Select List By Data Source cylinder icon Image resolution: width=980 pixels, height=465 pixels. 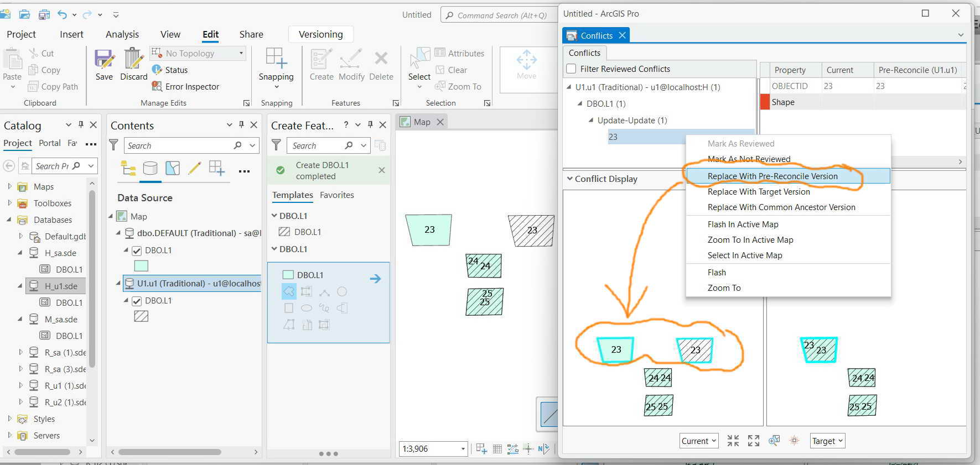150,168
